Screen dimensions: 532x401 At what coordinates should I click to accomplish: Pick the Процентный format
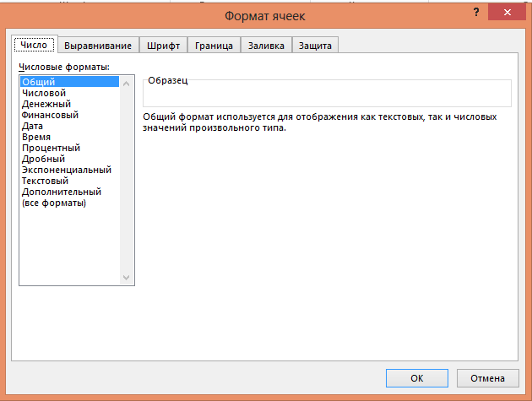pyautogui.click(x=69, y=148)
